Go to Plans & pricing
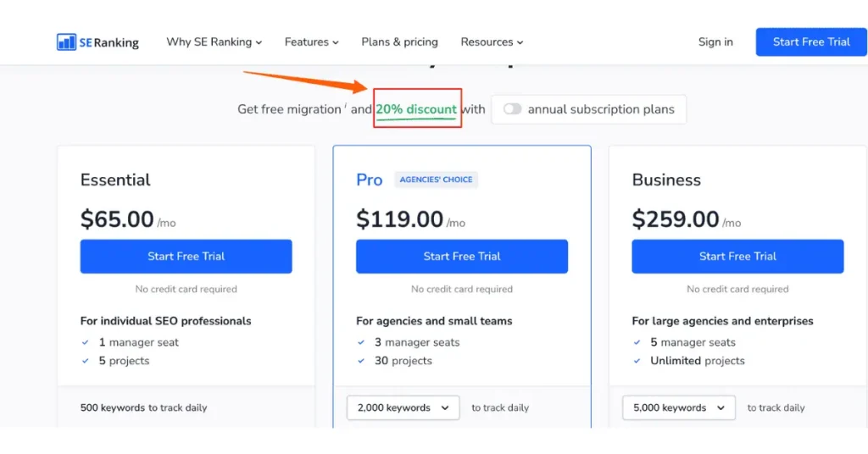The width and height of the screenshot is (868, 454). pyautogui.click(x=399, y=42)
